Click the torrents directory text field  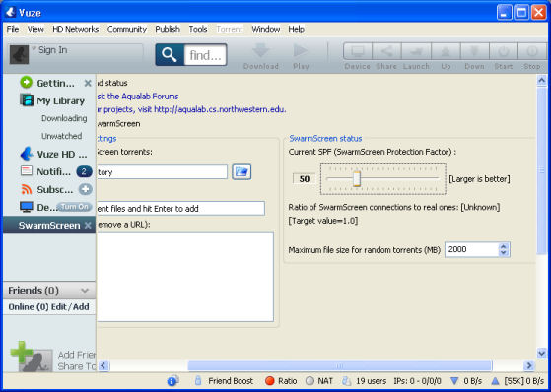(162, 172)
